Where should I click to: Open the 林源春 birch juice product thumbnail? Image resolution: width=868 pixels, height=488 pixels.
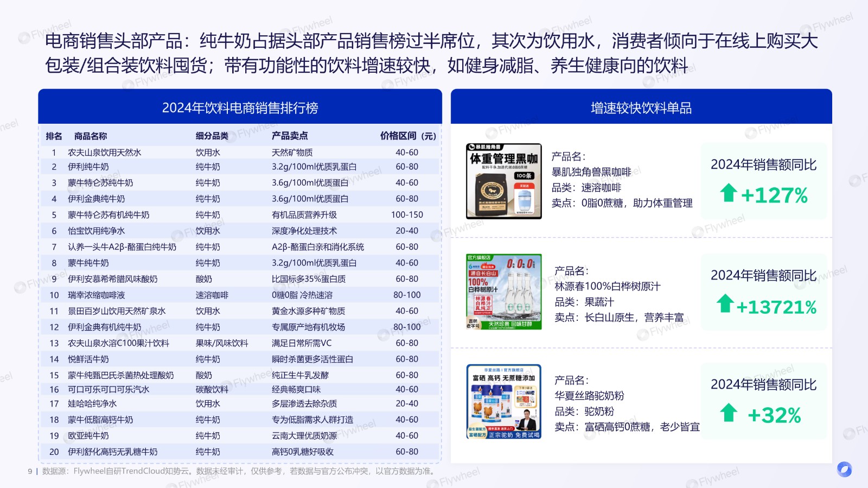pyautogui.click(x=504, y=291)
